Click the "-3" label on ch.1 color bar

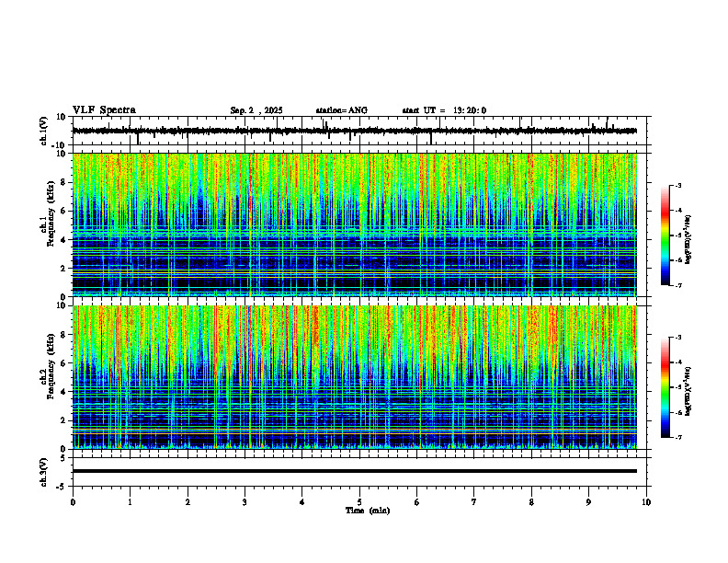click(678, 185)
